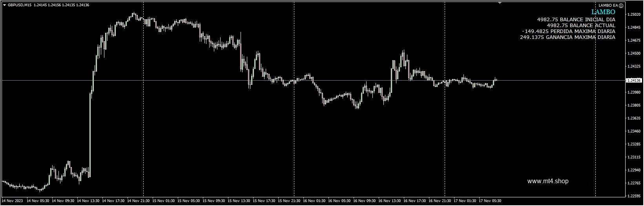Screen dimensions: 644x206
Task: Click the 1.24500 price scale value
Action: tap(634, 53)
